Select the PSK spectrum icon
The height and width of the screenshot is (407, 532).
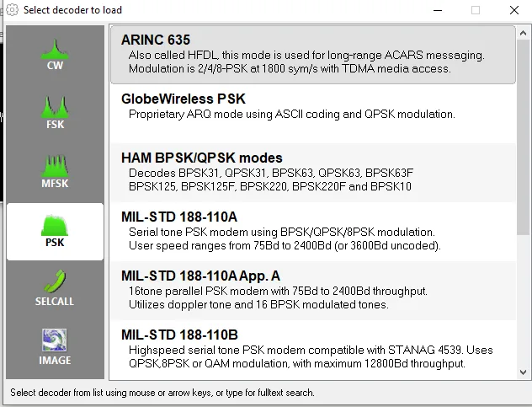pos(55,225)
